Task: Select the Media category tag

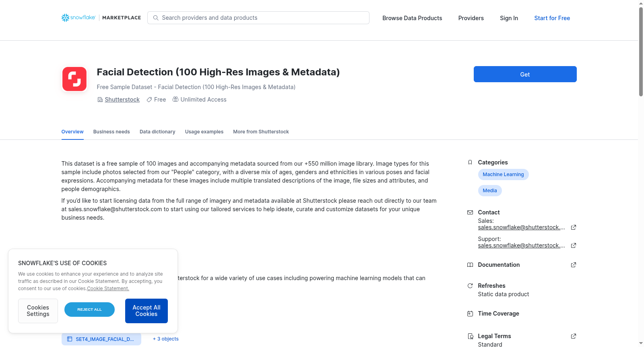Action: click(x=490, y=191)
